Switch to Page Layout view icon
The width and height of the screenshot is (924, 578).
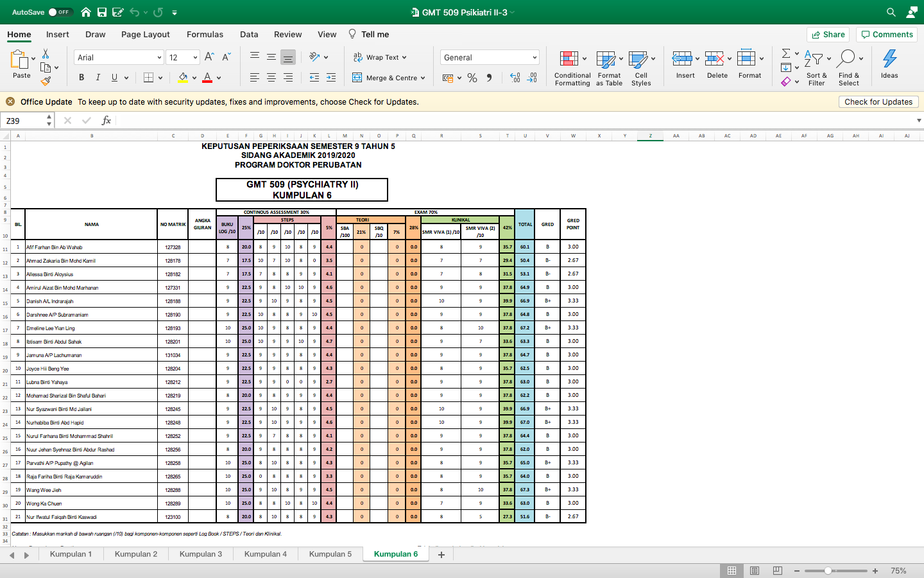[x=755, y=570]
